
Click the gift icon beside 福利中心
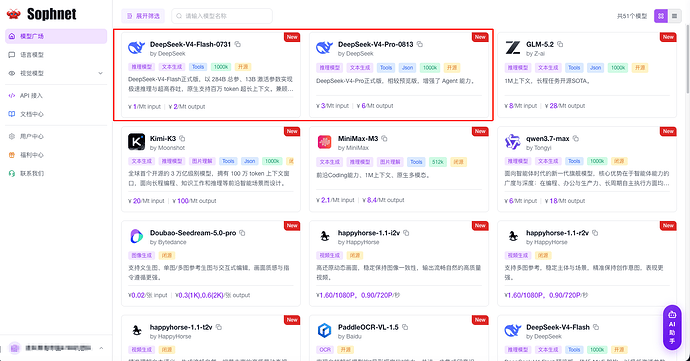pyautogui.click(x=12, y=155)
